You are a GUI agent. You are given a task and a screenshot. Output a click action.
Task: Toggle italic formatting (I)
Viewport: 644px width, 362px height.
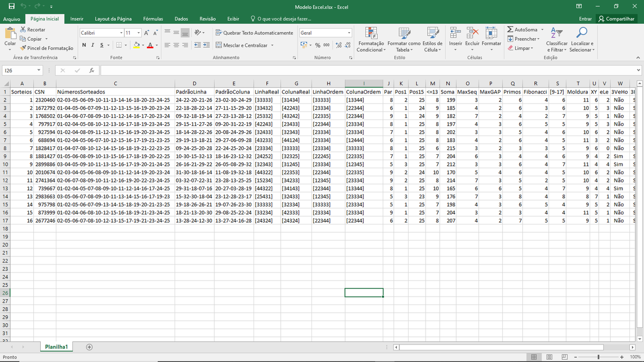[x=93, y=45]
